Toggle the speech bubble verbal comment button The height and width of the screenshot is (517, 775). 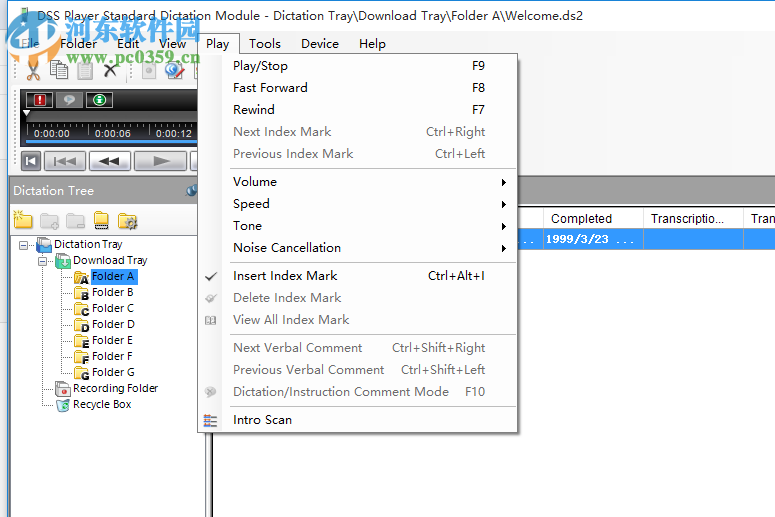tap(69, 100)
